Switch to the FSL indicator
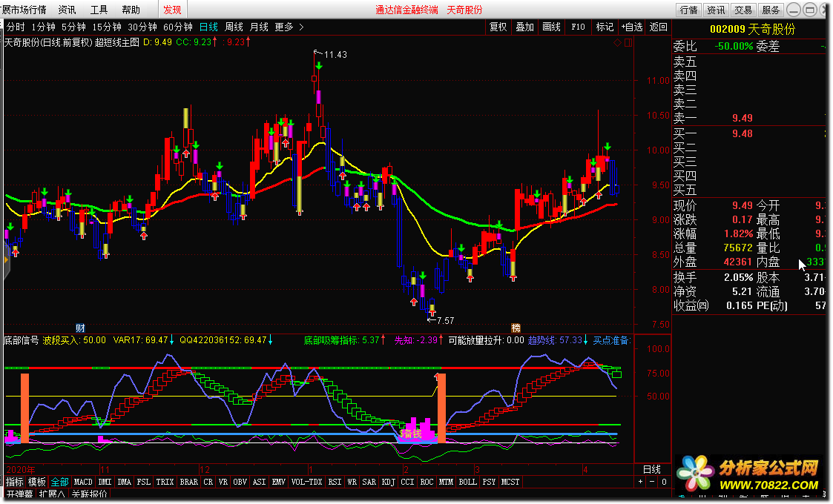 point(143,482)
